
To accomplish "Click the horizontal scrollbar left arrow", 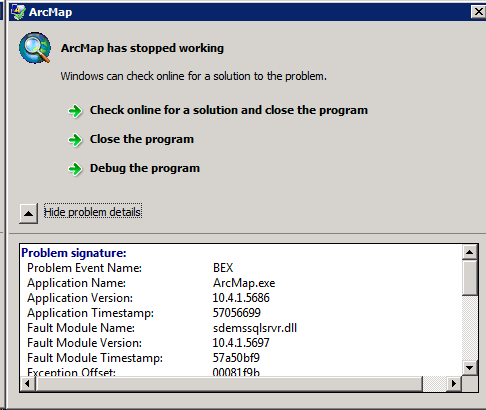I will tap(27, 384).
